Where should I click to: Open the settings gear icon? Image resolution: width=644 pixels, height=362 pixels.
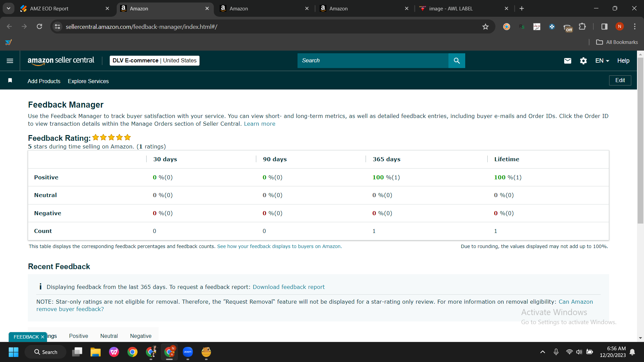point(583,61)
